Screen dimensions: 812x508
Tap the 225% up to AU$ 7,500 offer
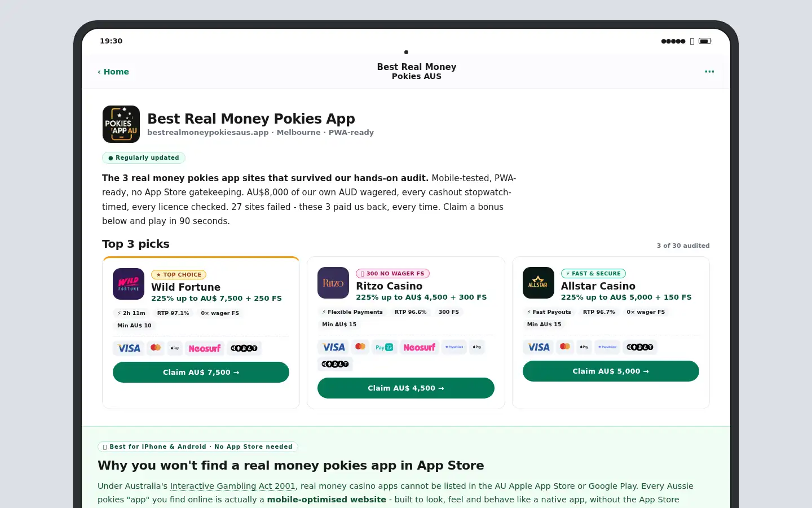click(217, 299)
